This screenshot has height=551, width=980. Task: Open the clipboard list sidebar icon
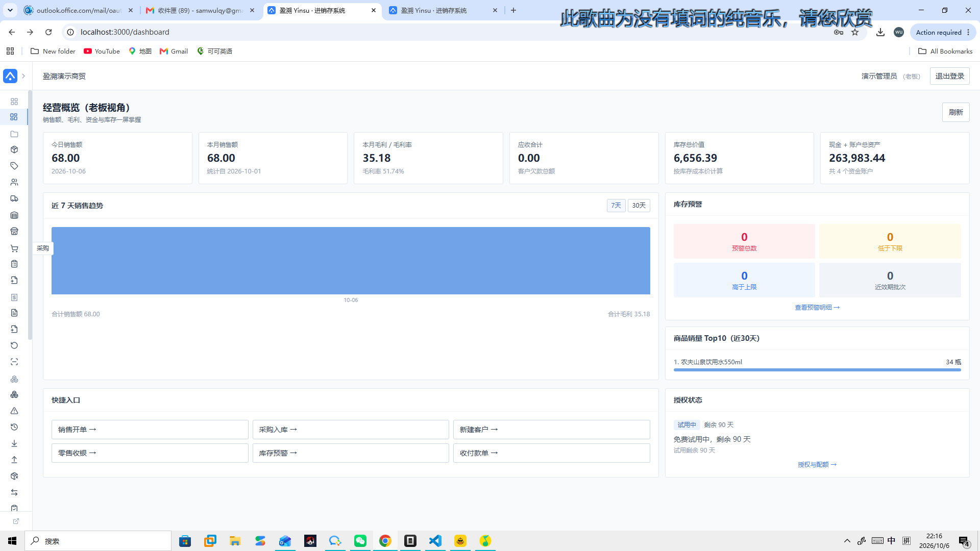coord(14,264)
